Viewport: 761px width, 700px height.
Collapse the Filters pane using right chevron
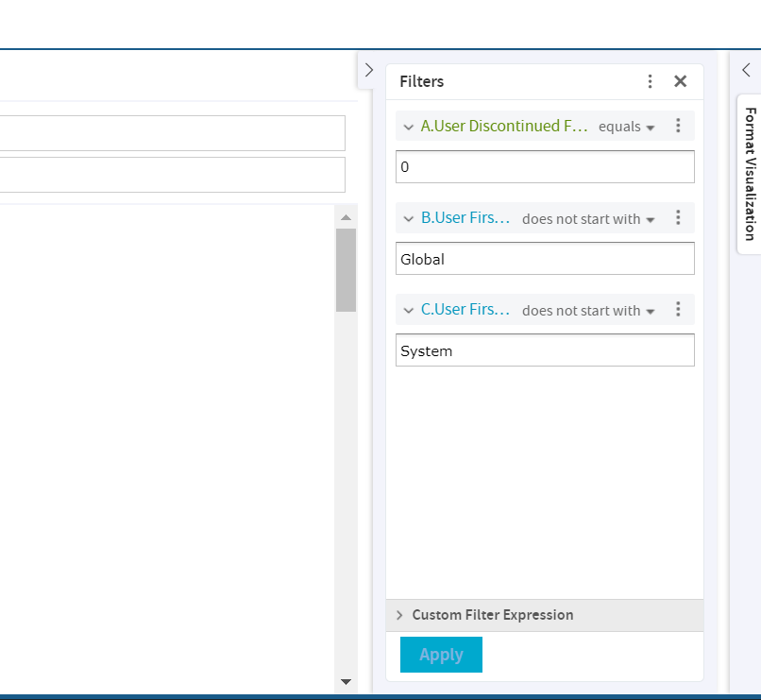pyautogui.click(x=369, y=71)
